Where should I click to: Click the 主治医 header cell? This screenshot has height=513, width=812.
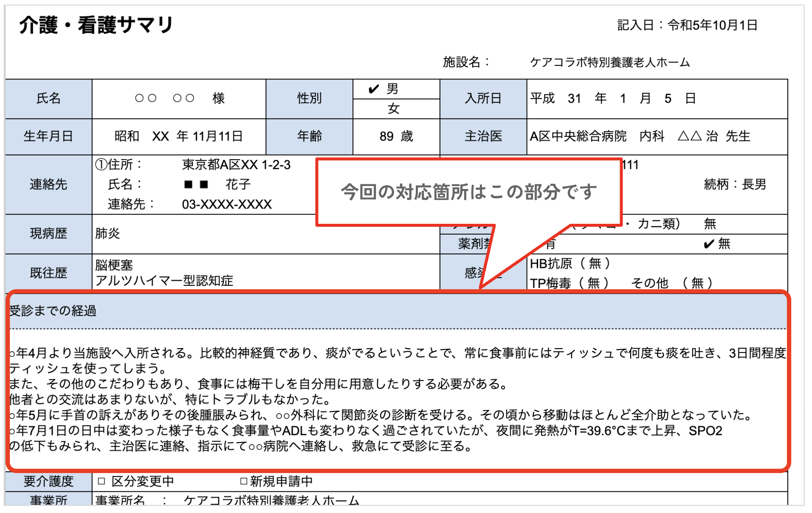[x=483, y=136]
